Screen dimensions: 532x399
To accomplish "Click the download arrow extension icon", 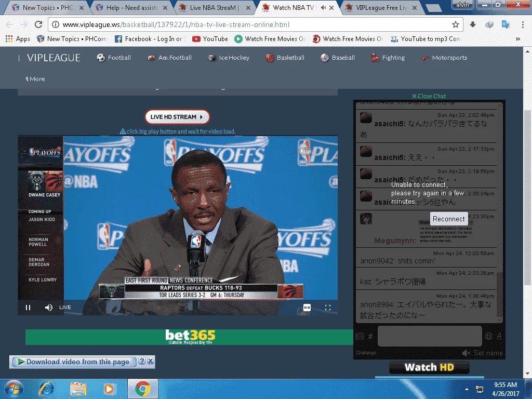I will (x=473, y=24).
